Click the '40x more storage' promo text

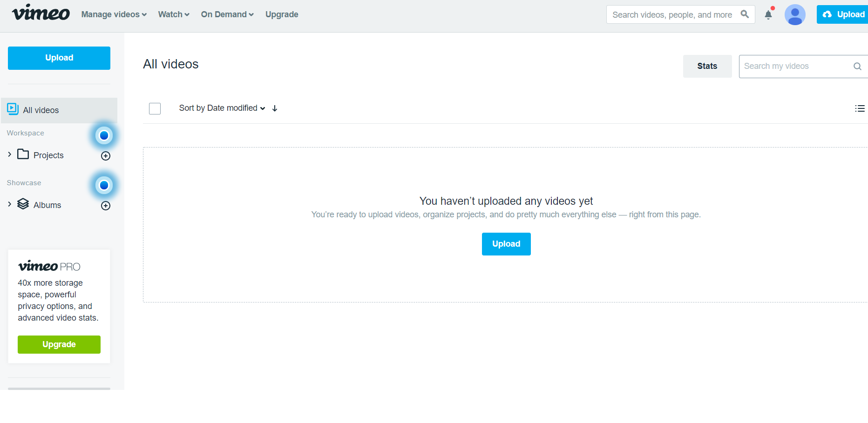pyautogui.click(x=58, y=300)
